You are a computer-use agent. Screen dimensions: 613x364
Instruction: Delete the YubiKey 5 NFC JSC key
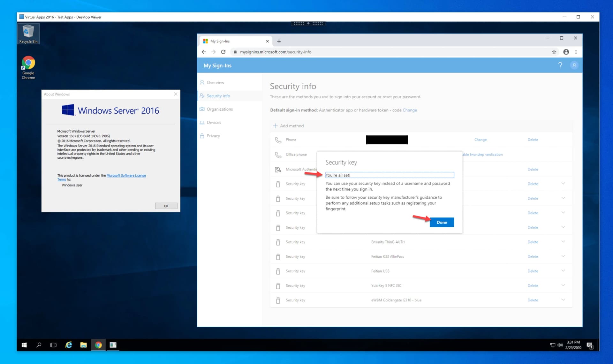click(533, 286)
